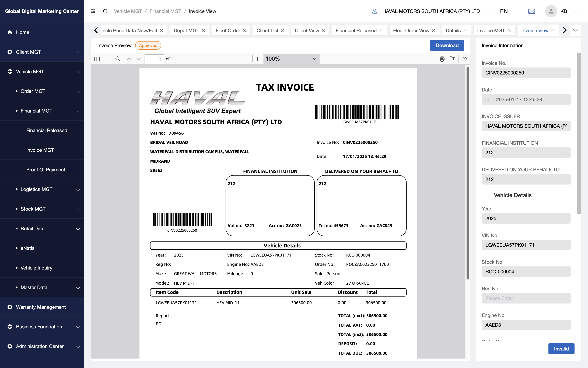
Task: Click the Invalid button
Action: pyautogui.click(x=561, y=349)
